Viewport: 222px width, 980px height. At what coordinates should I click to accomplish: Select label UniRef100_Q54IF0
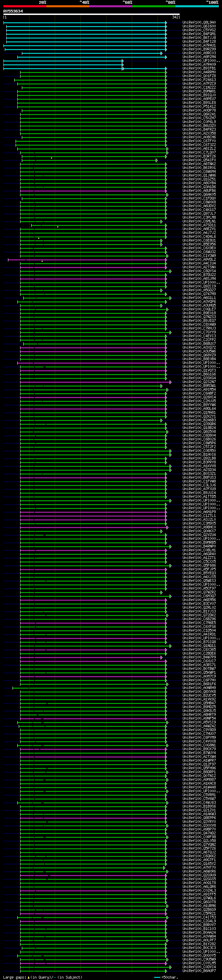click(199, 160)
